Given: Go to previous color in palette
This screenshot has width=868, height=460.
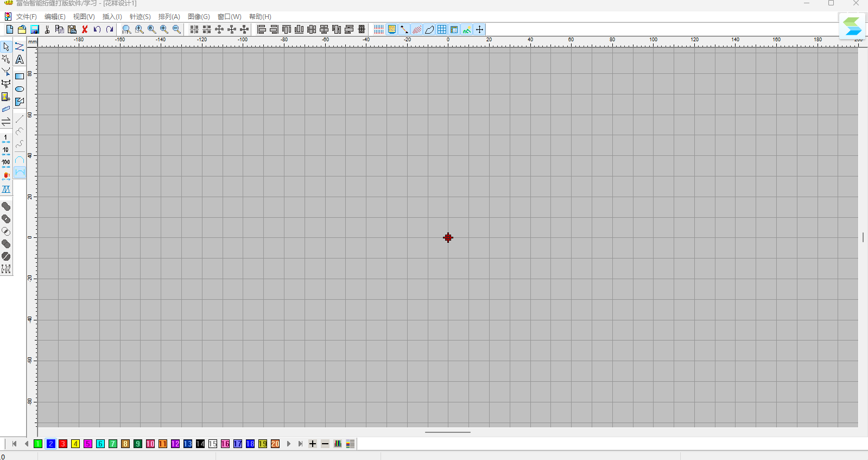Looking at the screenshot, I should point(26,444).
